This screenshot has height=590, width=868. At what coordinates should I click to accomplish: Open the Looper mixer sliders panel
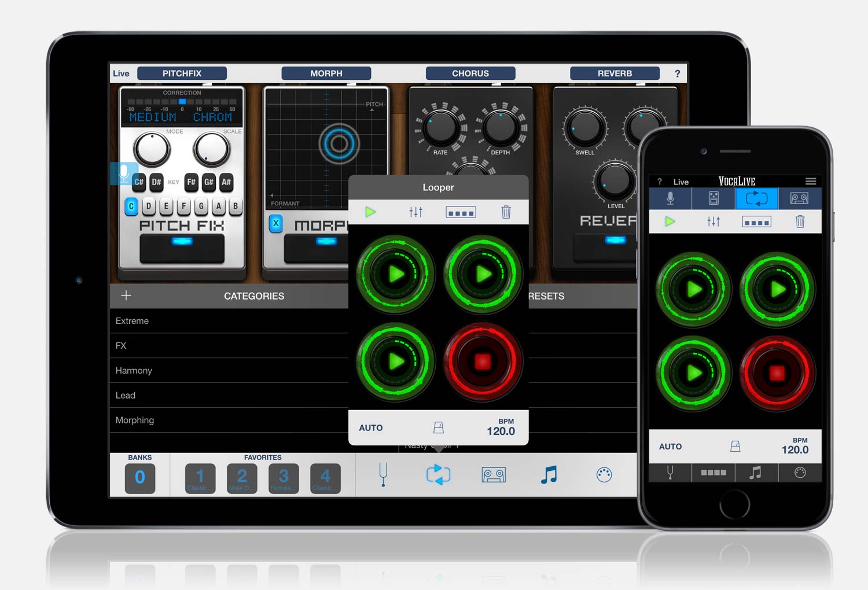pyautogui.click(x=415, y=212)
